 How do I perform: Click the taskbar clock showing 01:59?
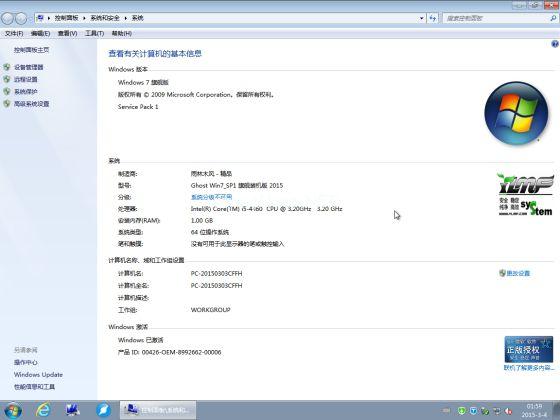[534, 410]
